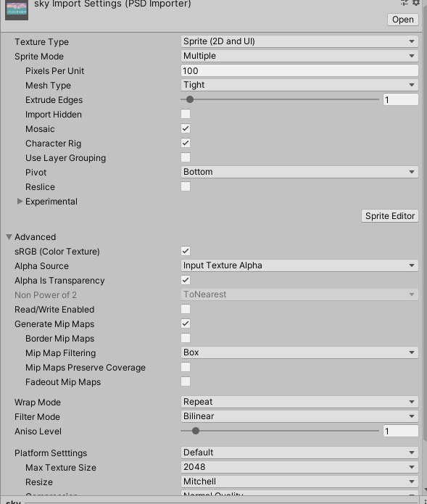This screenshot has width=427, height=504.
Task: Open the inspector gear settings menu
Action: click(416, 3)
